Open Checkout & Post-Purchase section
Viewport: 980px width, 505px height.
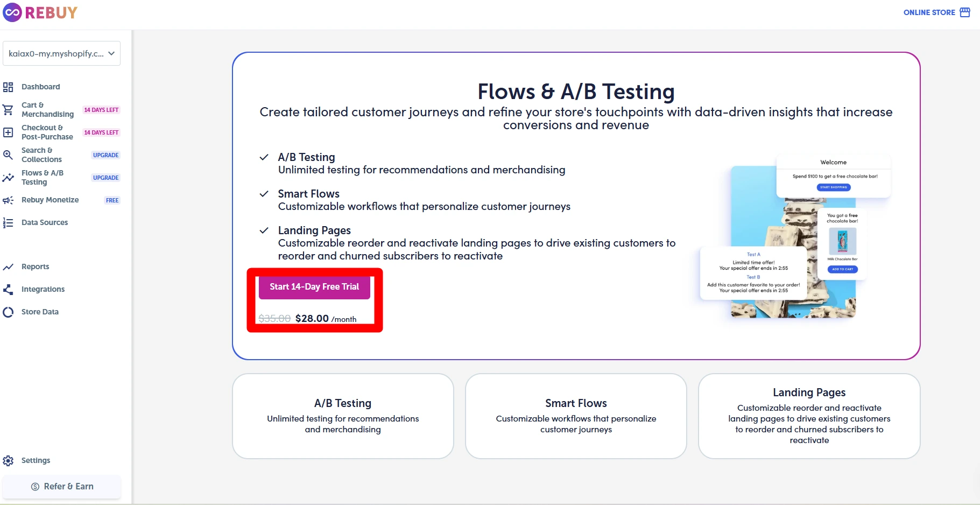coord(47,132)
